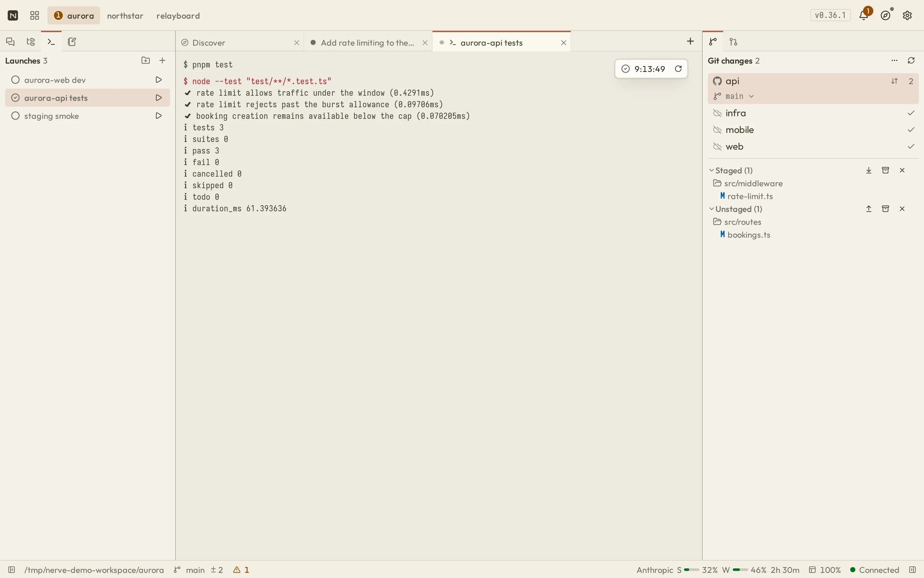The width and height of the screenshot is (924, 578).
Task: Select the git branch panel icon
Action: [713, 42]
